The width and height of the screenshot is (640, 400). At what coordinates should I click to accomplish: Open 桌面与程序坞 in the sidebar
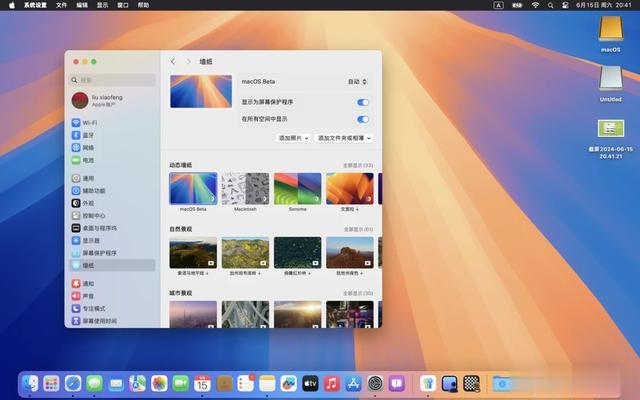113,228
